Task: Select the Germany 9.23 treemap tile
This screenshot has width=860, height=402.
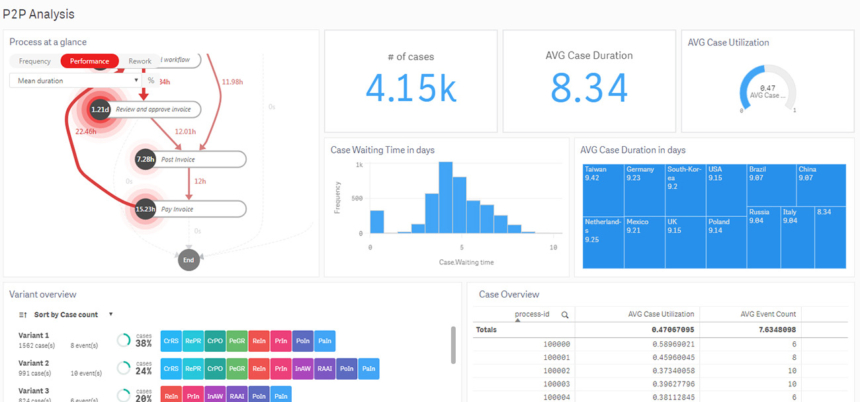Action: coord(644,190)
